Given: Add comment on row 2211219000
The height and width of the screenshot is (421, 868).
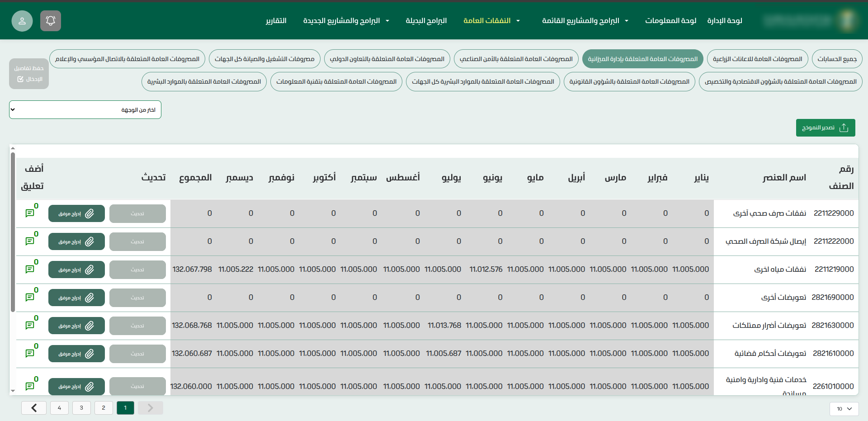Looking at the screenshot, I should coord(30,269).
